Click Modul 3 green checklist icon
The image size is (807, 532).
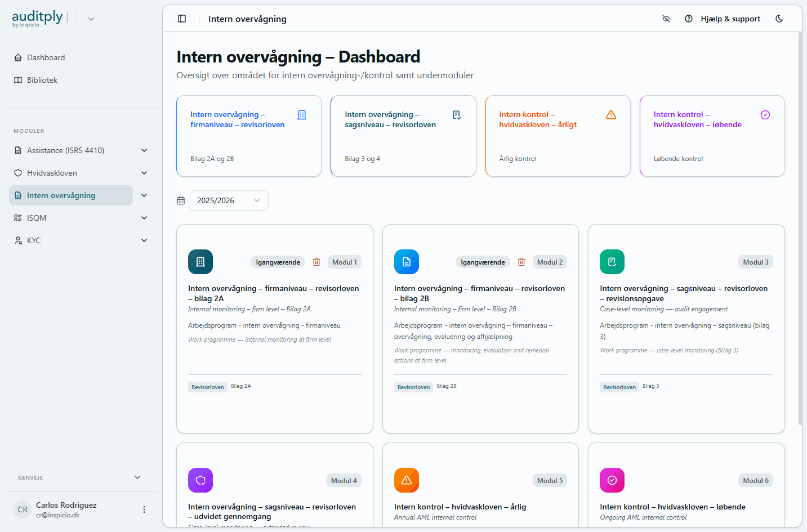click(x=612, y=262)
